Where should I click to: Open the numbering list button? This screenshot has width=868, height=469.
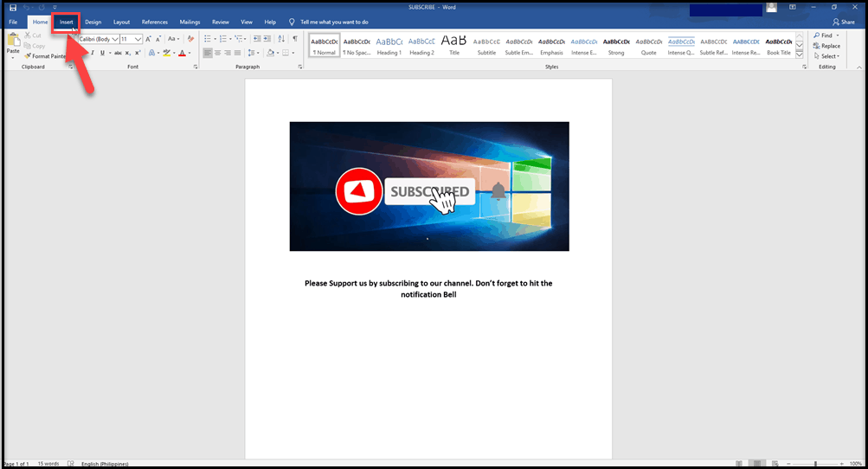coord(223,39)
